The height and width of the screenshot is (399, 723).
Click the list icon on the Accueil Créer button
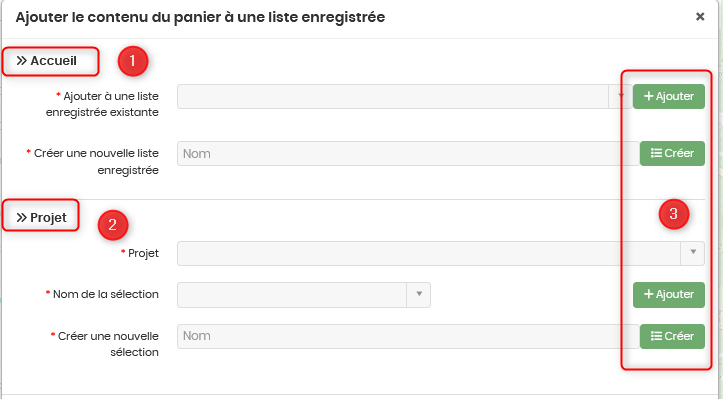(x=656, y=153)
